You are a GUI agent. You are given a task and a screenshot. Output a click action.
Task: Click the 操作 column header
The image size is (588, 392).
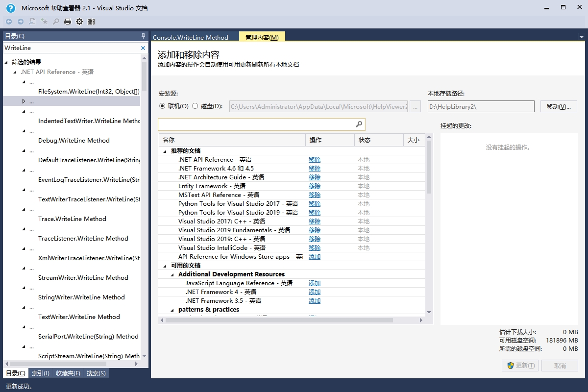(x=330, y=140)
